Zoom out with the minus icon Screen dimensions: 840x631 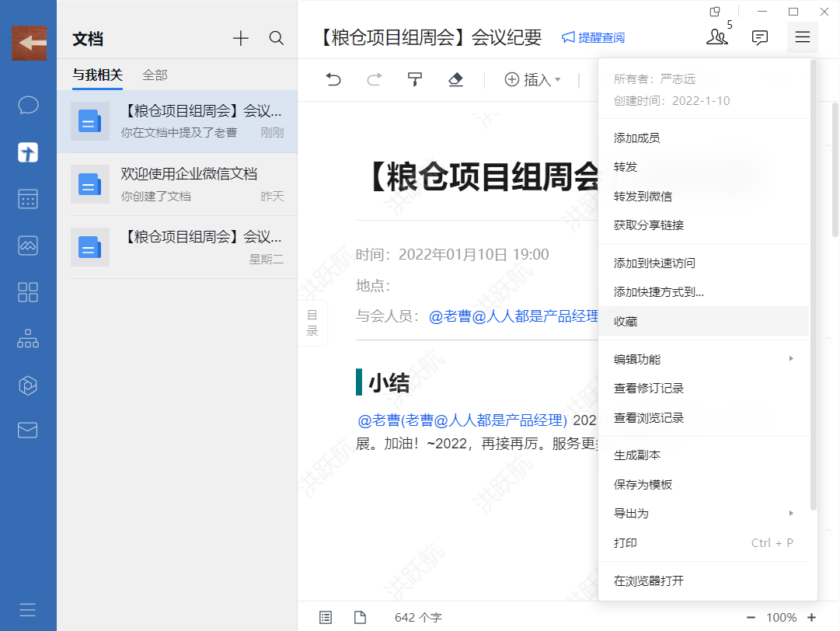point(751,618)
